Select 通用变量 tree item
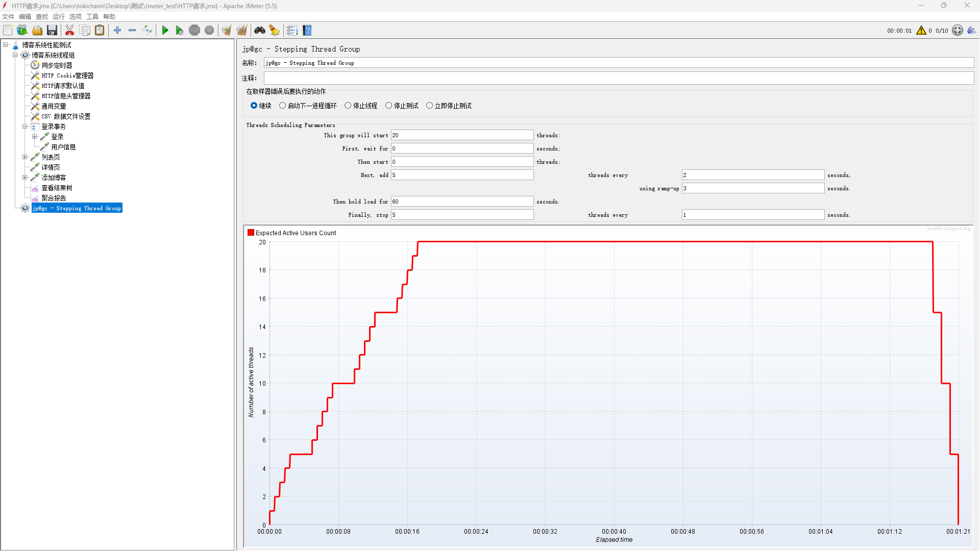Screen dimensions: 980x551 click(x=54, y=106)
